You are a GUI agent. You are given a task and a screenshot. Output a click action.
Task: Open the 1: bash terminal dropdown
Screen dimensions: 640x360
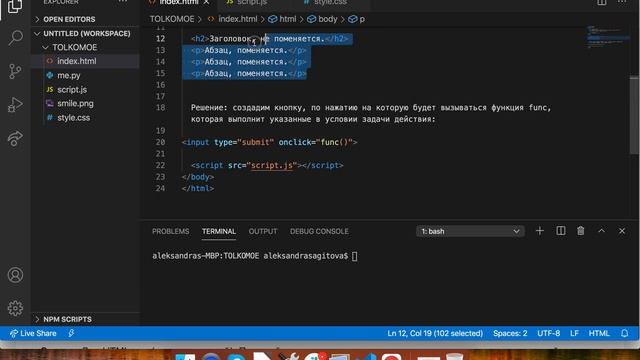point(470,231)
